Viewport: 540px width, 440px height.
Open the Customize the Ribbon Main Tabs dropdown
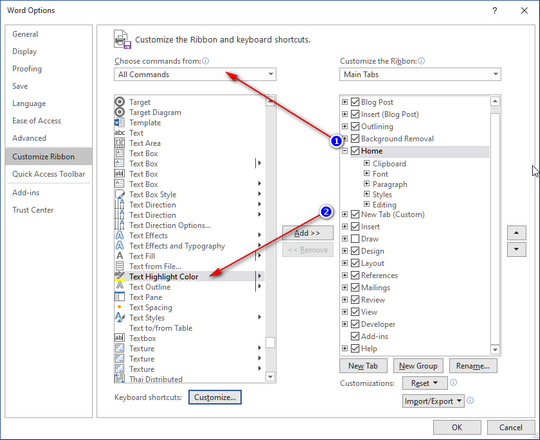[420, 74]
